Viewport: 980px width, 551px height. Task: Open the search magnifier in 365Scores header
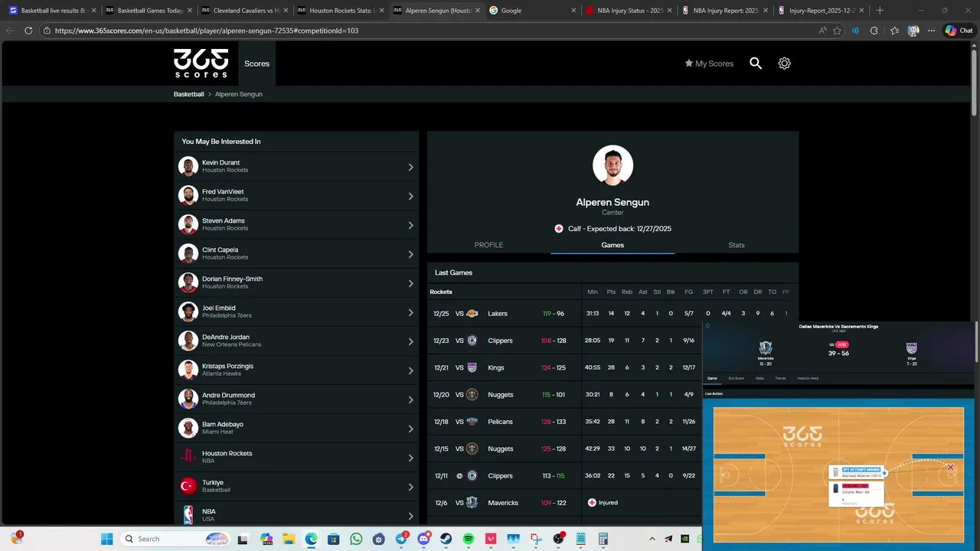[756, 64]
